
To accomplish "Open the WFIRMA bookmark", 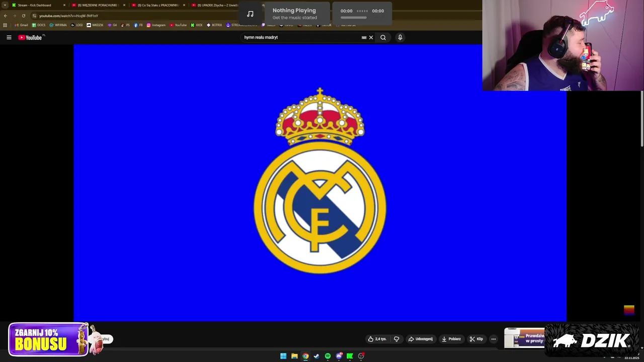I will 58,25.
